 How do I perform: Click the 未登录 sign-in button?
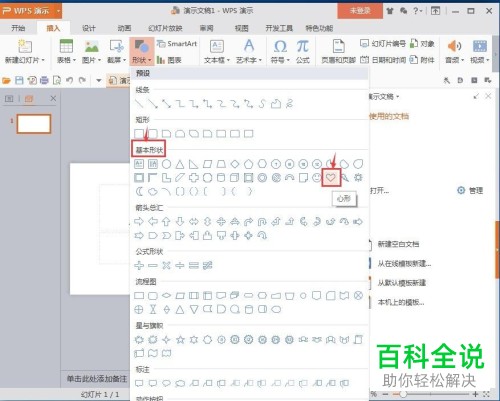360,11
